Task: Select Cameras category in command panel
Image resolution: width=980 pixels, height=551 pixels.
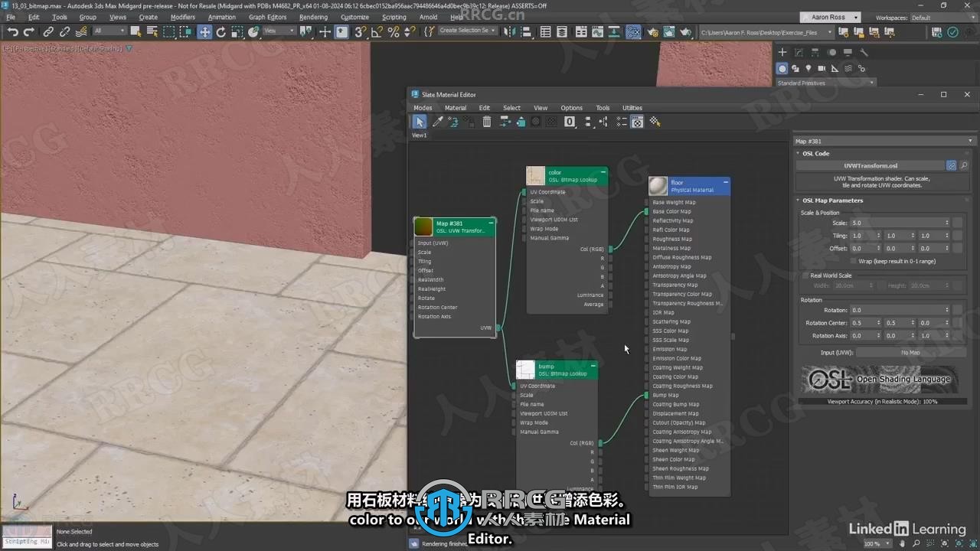Action: click(822, 68)
